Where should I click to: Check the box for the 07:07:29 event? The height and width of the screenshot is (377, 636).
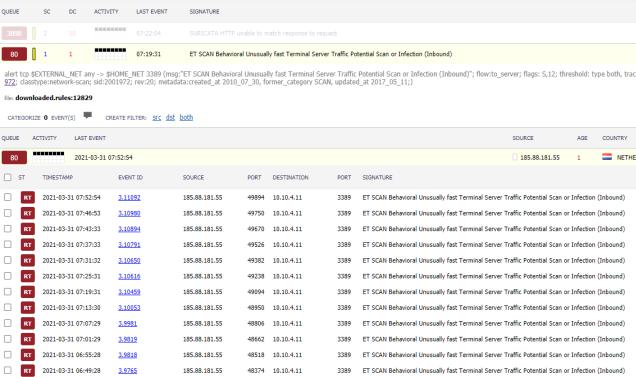8,323
